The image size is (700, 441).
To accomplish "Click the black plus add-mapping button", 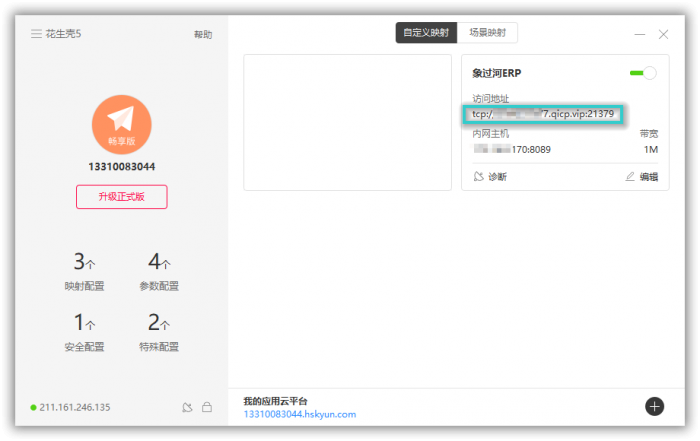I will pyautogui.click(x=654, y=406).
